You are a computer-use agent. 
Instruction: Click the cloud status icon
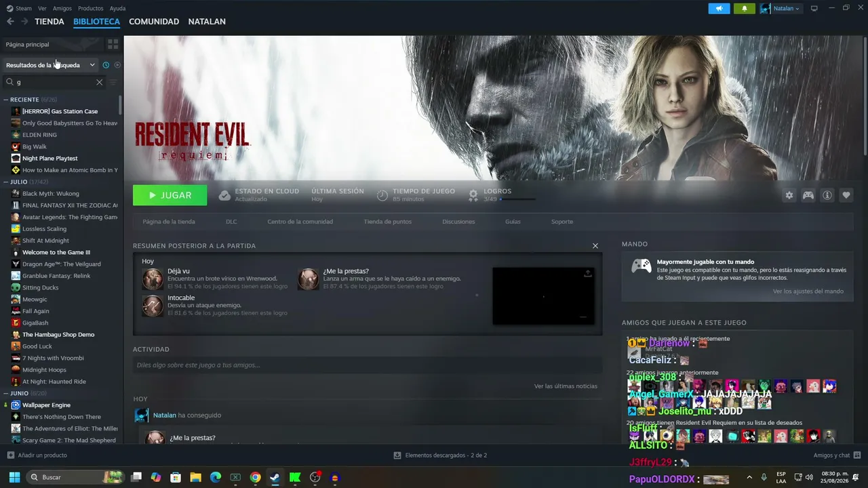[x=224, y=195]
